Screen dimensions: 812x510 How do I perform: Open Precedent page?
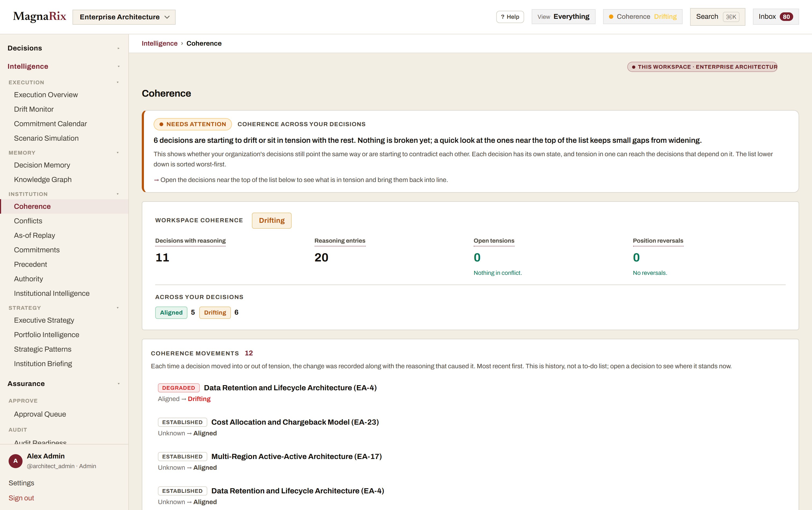point(30,264)
